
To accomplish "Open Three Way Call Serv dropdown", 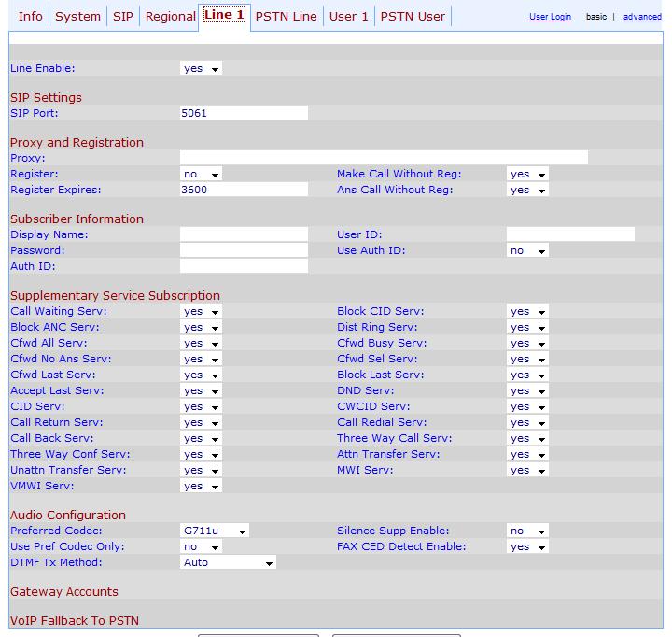I will (x=527, y=438).
